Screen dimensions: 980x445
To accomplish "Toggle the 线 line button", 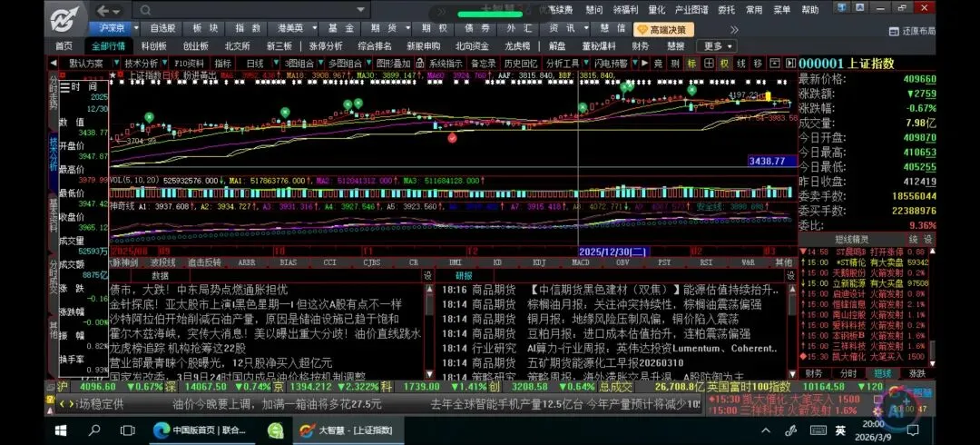I will [x=740, y=64].
